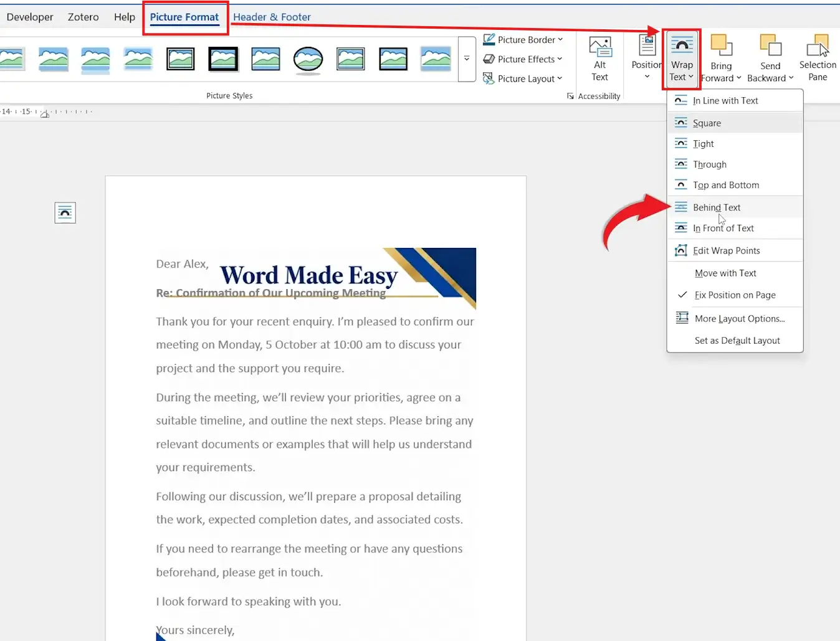The width and height of the screenshot is (840, 641).
Task: Open the Selection Pane
Action: [x=818, y=59]
